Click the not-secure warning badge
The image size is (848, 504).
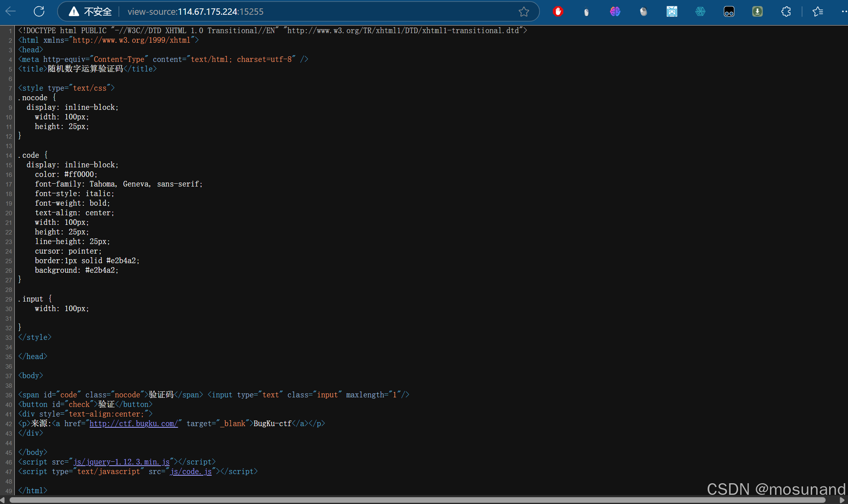[x=90, y=12]
